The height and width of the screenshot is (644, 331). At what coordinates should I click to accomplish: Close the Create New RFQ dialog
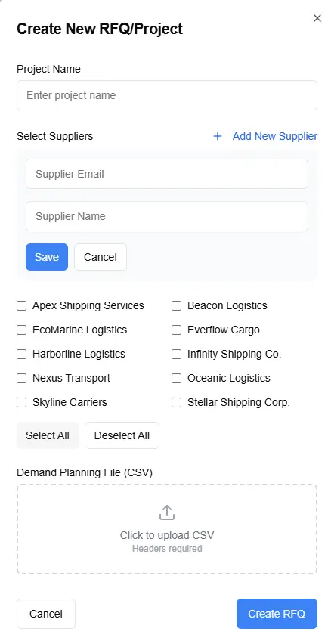(317, 18)
